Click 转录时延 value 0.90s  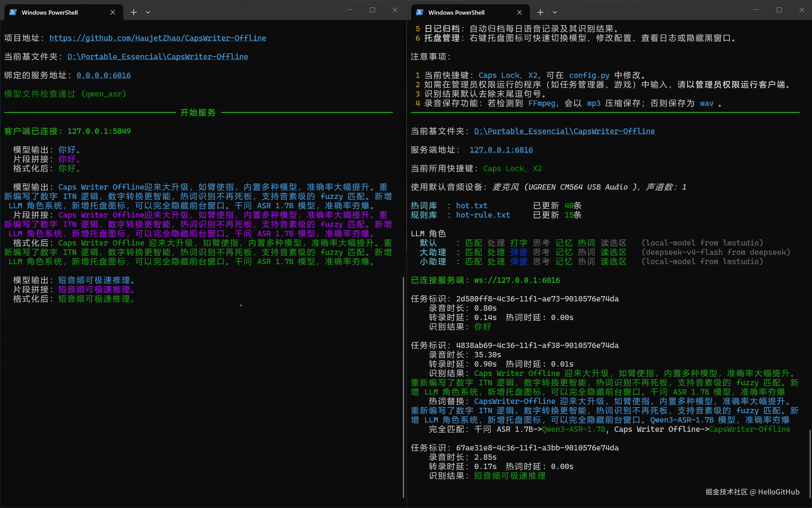point(485,364)
